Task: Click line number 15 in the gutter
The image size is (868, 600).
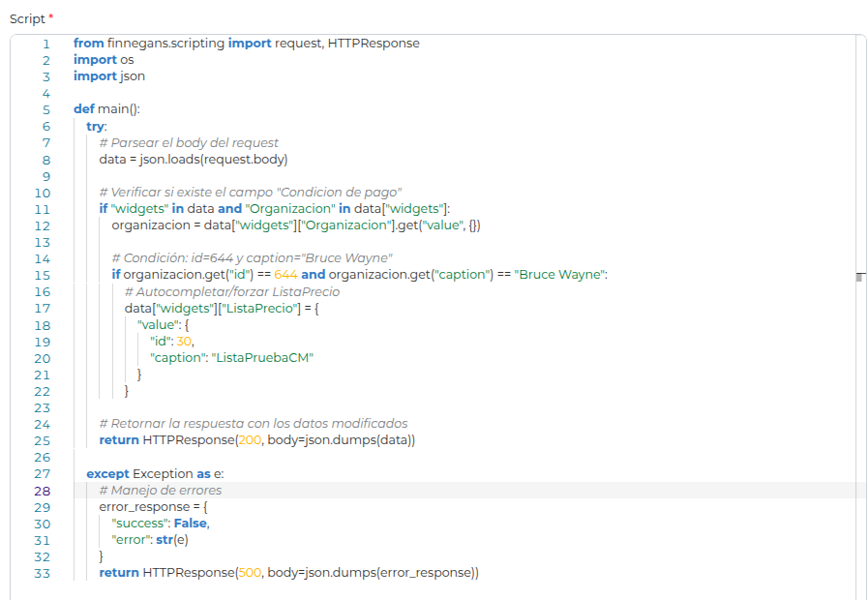Action: coord(42,275)
